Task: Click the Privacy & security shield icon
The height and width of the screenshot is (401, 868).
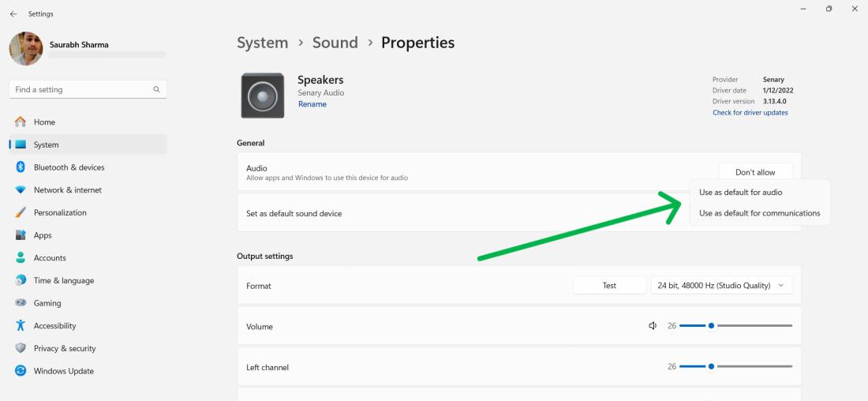Action: [x=21, y=348]
